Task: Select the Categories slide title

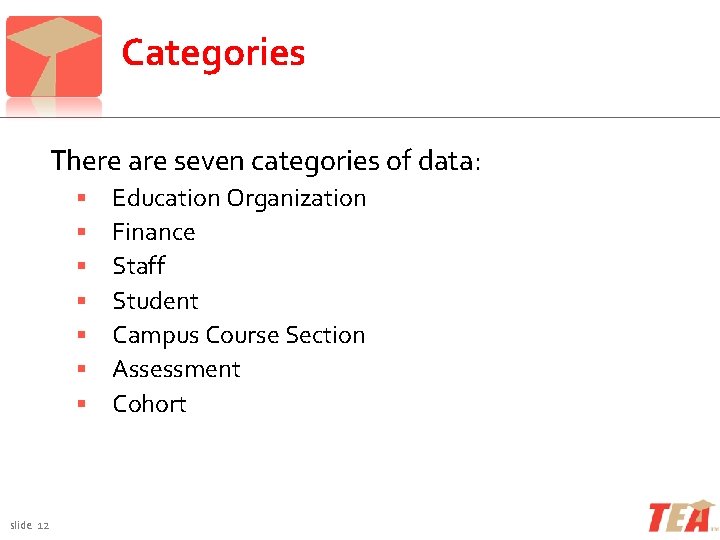Action: click(x=213, y=52)
